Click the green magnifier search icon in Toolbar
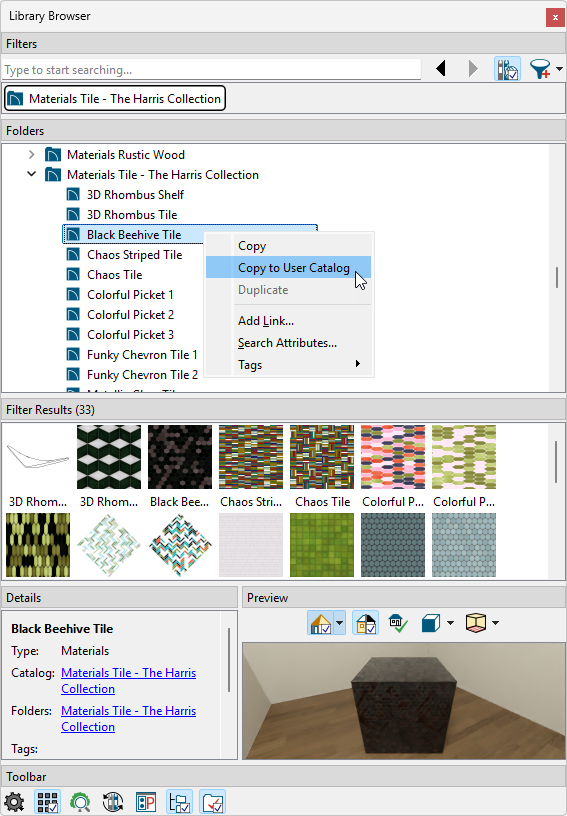 tap(80, 802)
